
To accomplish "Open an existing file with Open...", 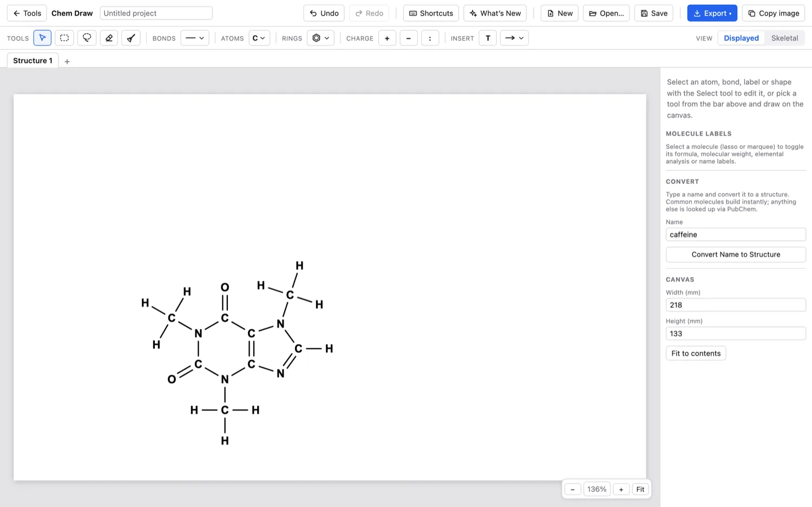I will pyautogui.click(x=606, y=13).
